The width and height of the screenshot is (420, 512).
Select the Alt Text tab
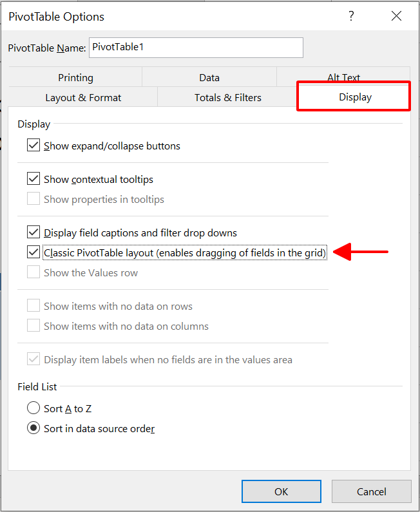tap(343, 75)
